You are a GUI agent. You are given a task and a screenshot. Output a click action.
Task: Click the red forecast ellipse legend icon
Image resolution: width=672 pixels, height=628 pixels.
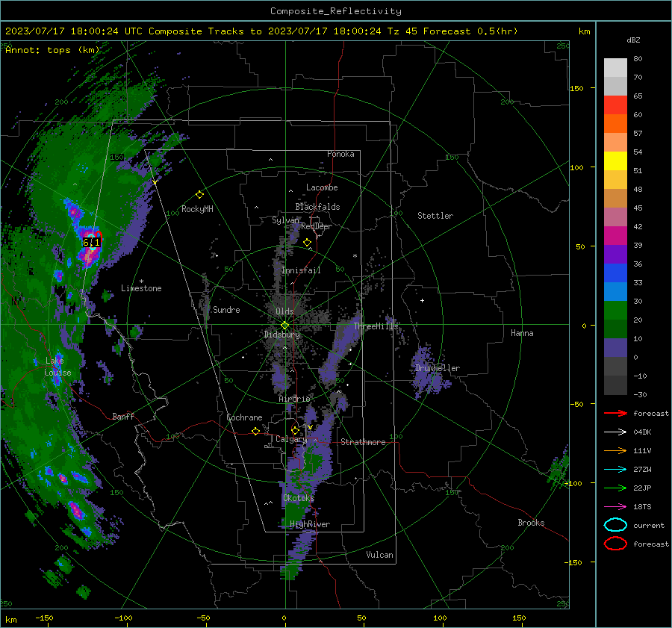[615, 544]
